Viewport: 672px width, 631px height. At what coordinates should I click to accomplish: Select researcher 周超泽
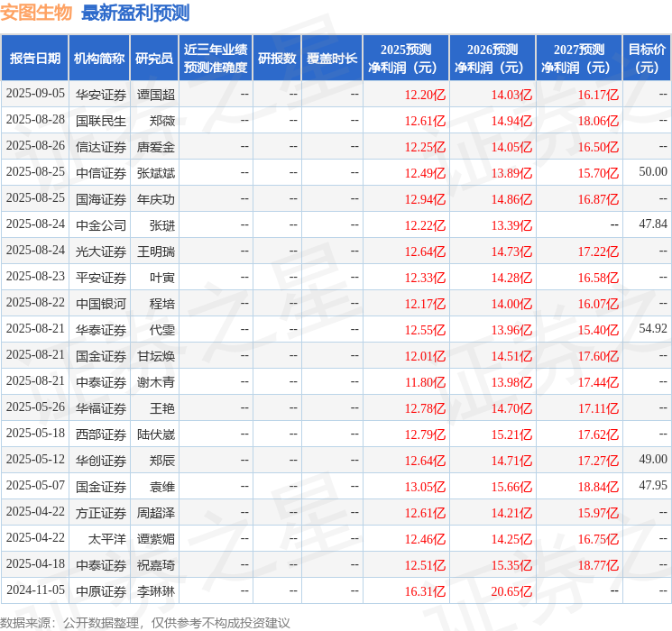[156, 513]
